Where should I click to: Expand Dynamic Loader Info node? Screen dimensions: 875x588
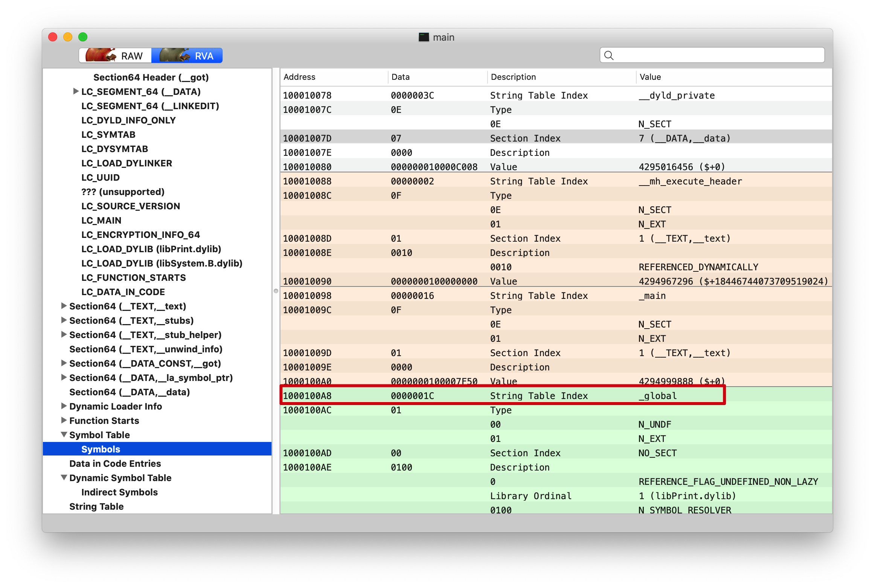(x=64, y=406)
